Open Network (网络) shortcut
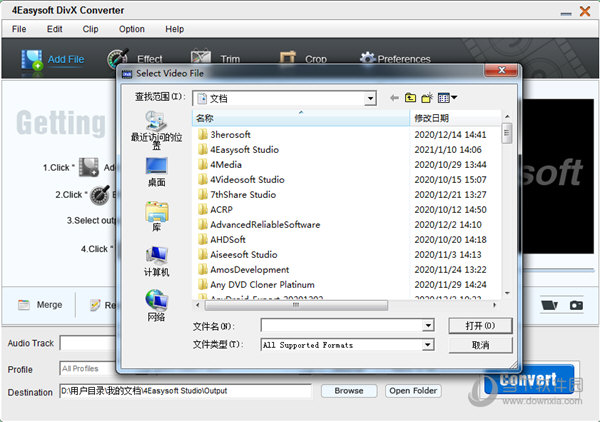Image resolution: width=600 pixels, height=422 pixels. pyautogui.click(x=156, y=305)
